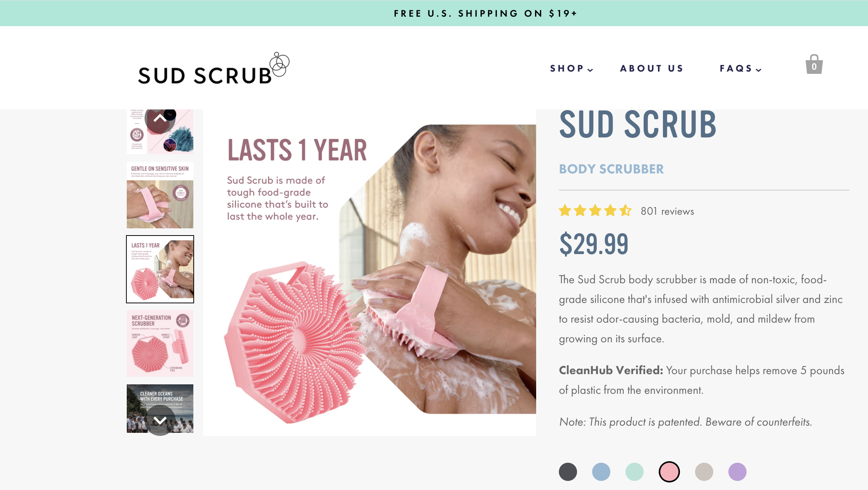Image resolution: width=868 pixels, height=490 pixels.
Task: Click the bubbles emblem above the logo
Action: click(280, 64)
